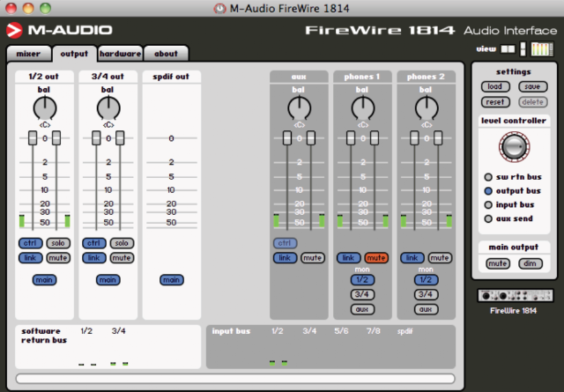
Task: Set phones 1 monitor source to 3/4
Action: [362, 294]
